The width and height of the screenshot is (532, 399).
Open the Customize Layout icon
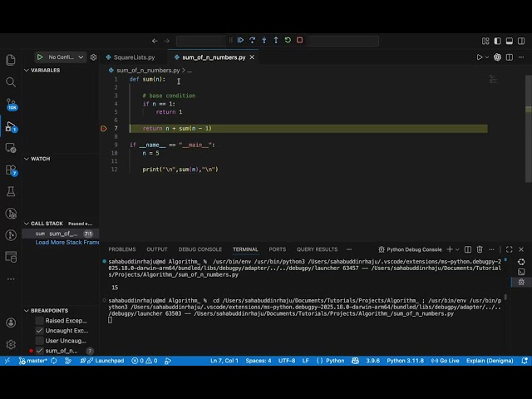pos(485,41)
